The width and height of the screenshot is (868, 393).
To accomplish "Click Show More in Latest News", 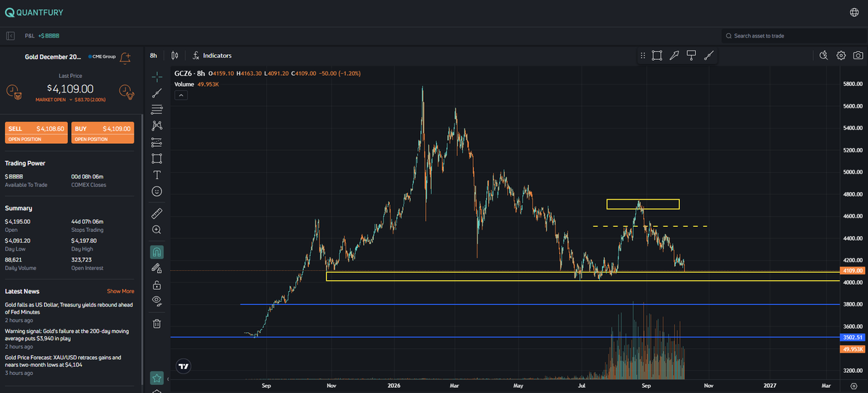I will click(x=121, y=291).
